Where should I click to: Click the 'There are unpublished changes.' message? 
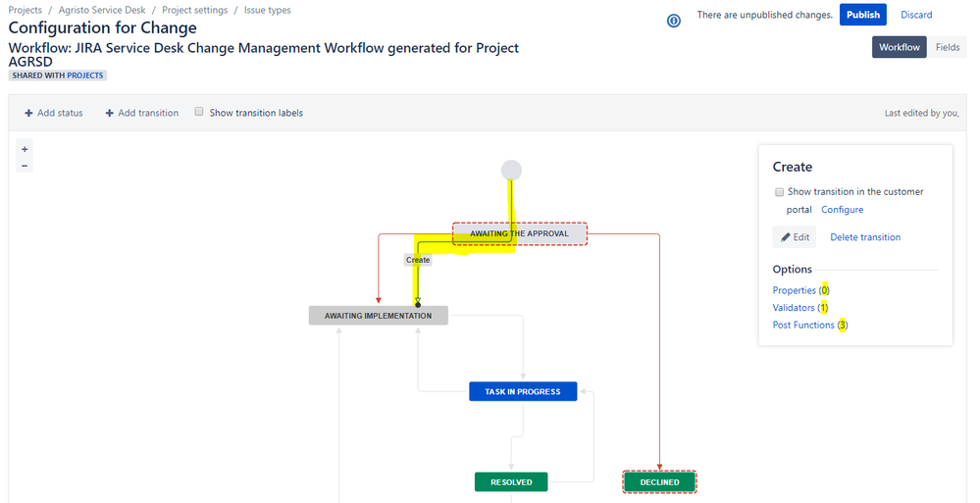[764, 15]
